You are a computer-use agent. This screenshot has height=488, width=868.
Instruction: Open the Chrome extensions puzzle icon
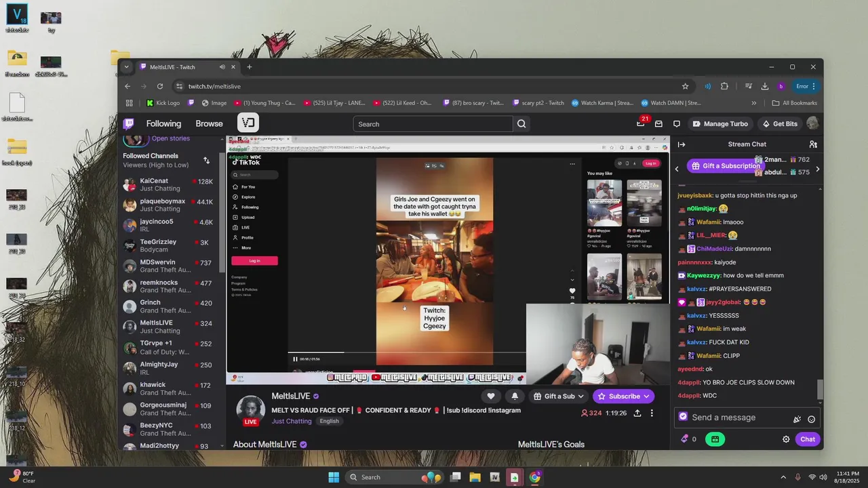point(724,86)
